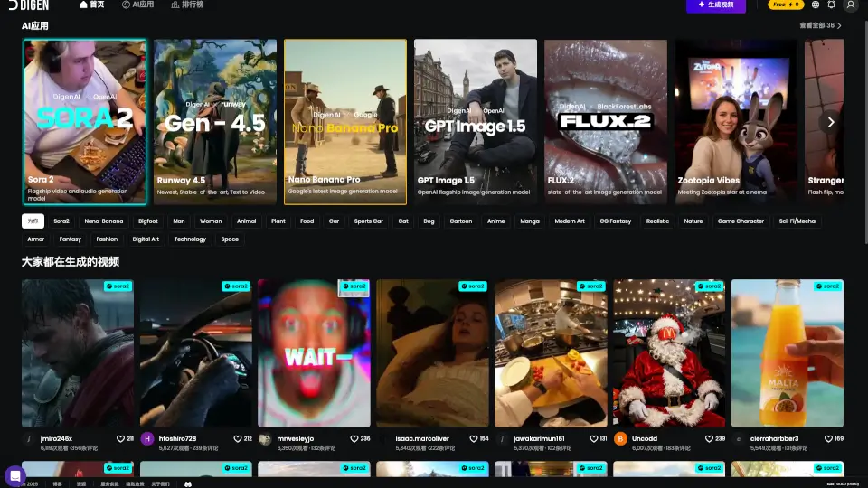Open the language globe icon

[816, 5]
